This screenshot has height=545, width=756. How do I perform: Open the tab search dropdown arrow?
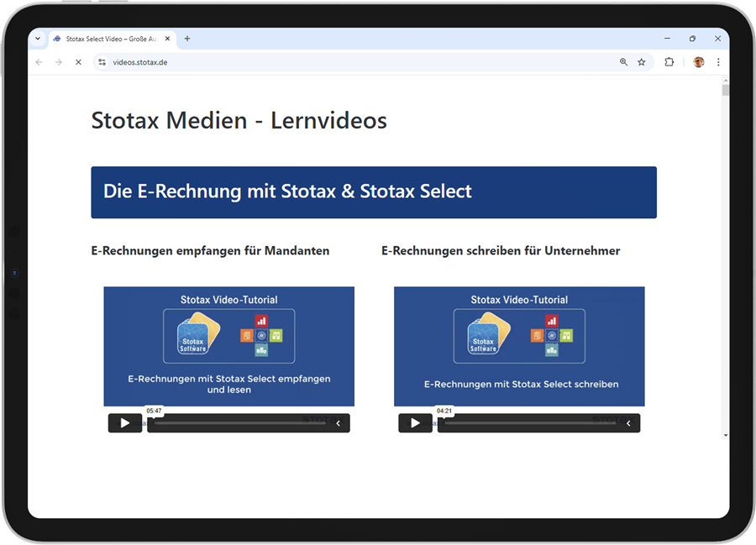tap(38, 39)
